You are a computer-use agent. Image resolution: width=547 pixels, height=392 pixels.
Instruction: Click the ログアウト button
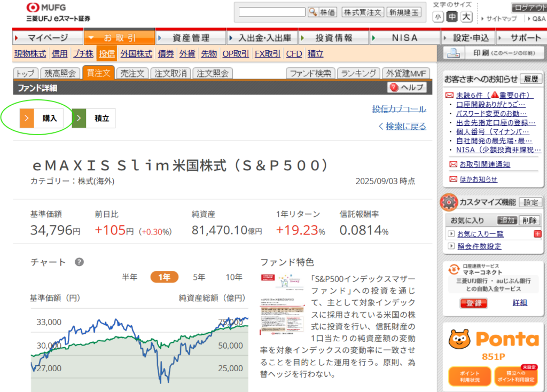pyautogui.click(x=529, y=7)
